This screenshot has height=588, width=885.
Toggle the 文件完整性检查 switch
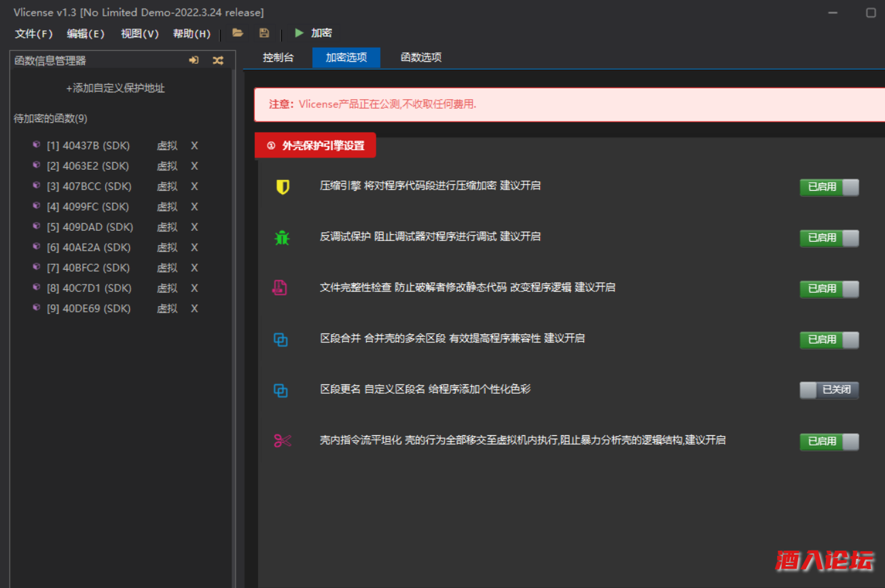(x=829, y=289)
